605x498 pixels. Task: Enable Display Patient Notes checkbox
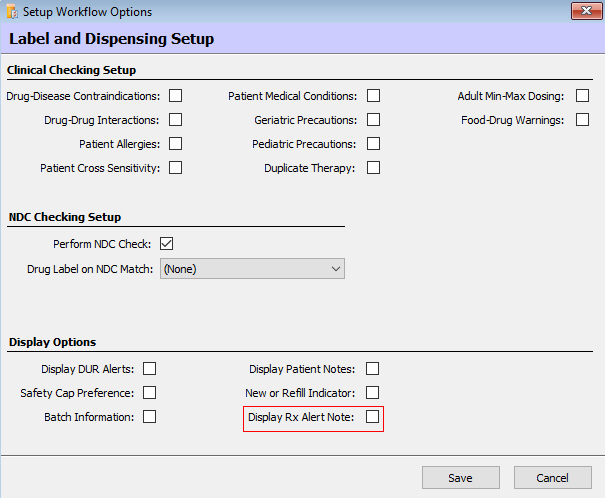coord(373,369)
